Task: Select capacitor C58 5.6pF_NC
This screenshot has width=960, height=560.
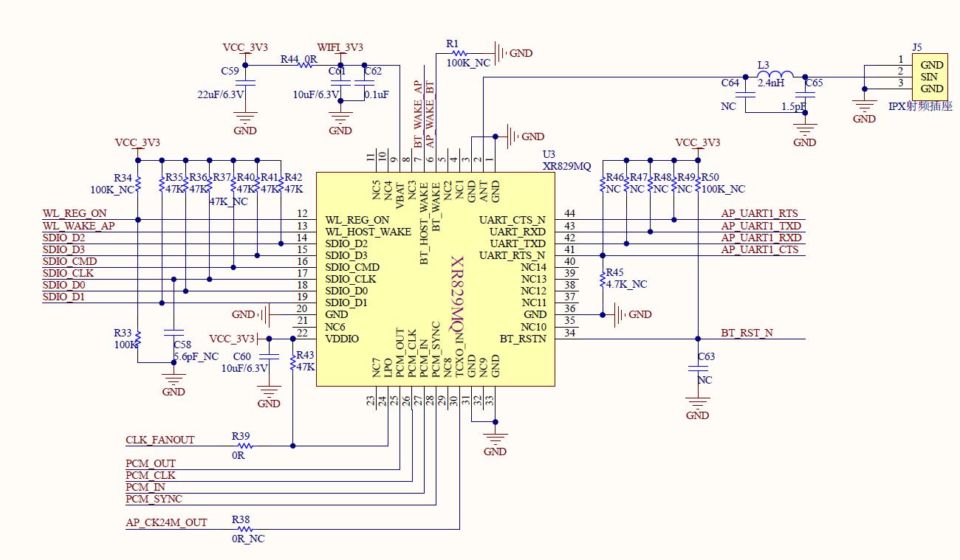Action: pyautogui.click(x=173, y=333)
